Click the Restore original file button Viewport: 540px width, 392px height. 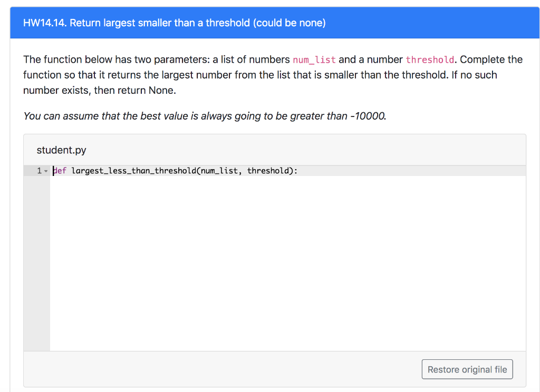tap(467, 369)
